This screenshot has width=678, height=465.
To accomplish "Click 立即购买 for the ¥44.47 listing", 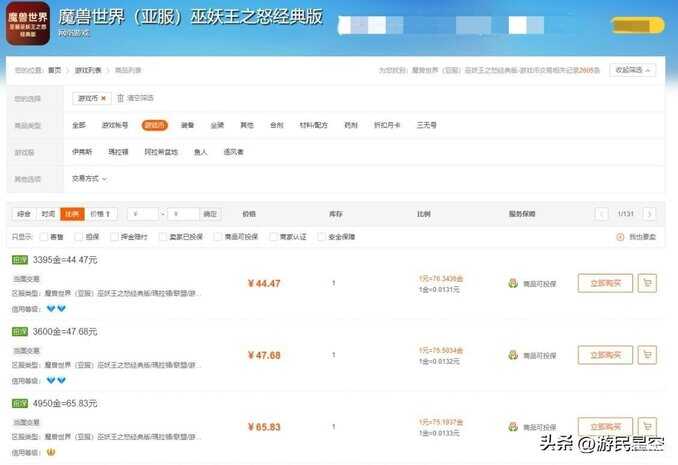I will 605,283.
